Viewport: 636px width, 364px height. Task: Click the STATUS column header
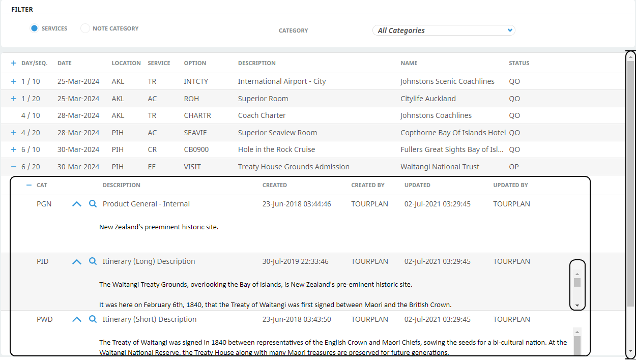[519, 63]
